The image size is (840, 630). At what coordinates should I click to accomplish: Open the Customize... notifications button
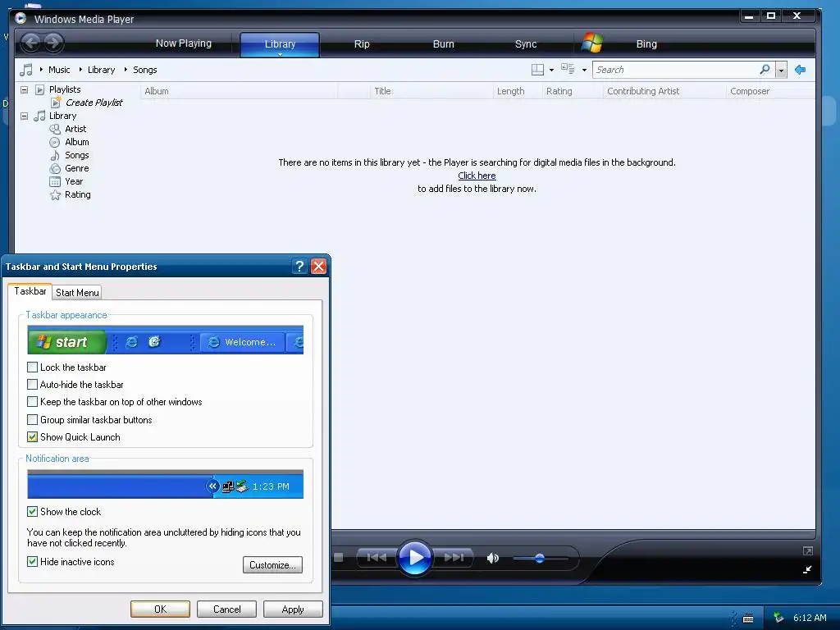pos(272,564)
